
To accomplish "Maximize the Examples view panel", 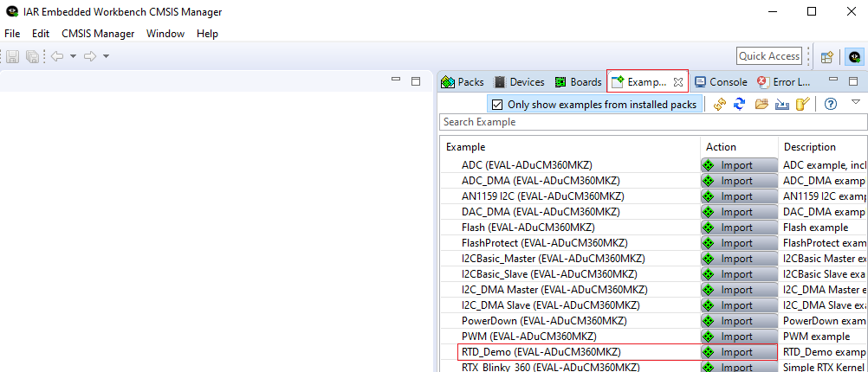I will coord(853,81).
